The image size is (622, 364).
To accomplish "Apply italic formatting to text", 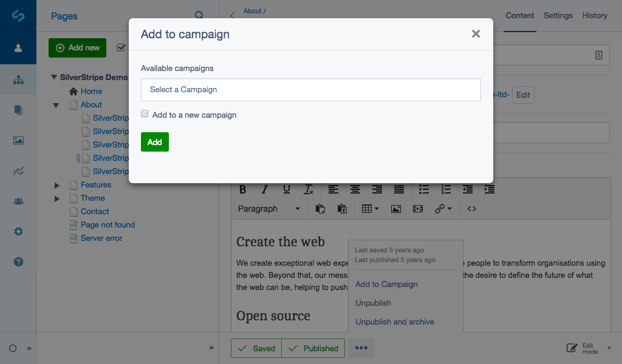I will [264, 189].
